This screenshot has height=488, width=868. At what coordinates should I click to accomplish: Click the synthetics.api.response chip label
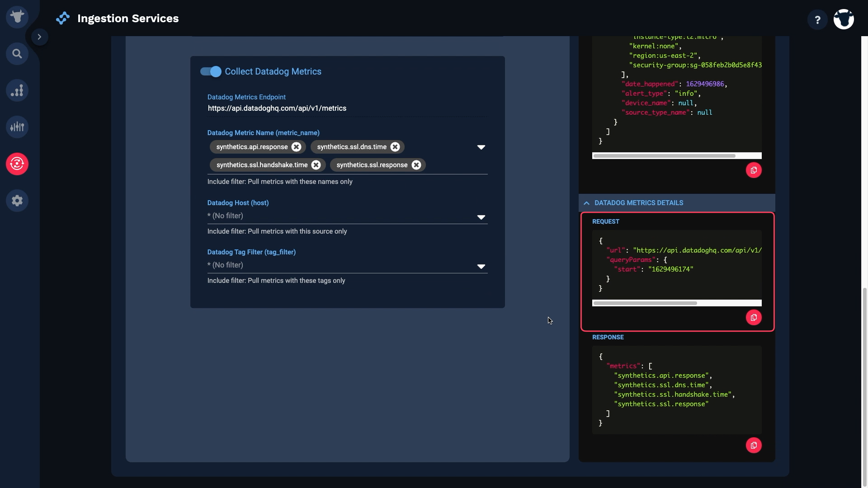pyautogui.click(x=252, y=147)
